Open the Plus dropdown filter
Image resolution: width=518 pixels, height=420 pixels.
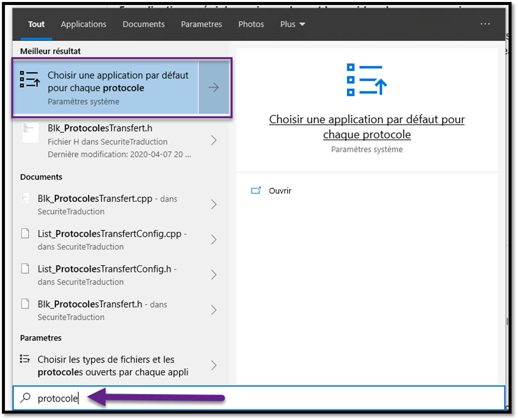pos(292,24)
